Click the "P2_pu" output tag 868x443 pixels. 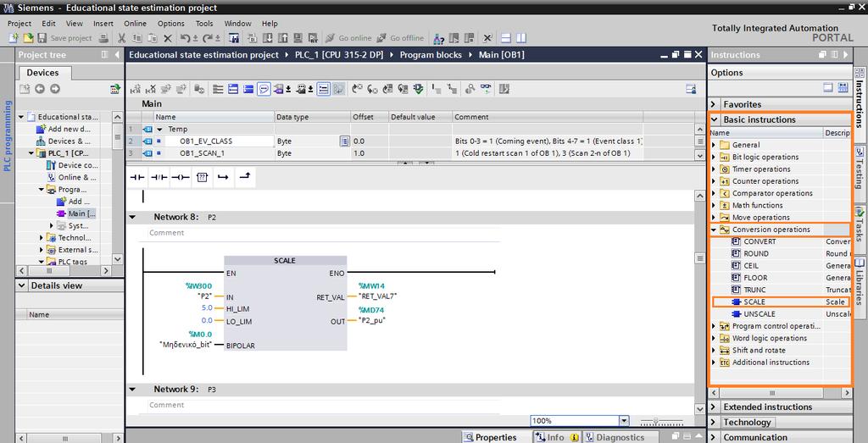point(371,320)
